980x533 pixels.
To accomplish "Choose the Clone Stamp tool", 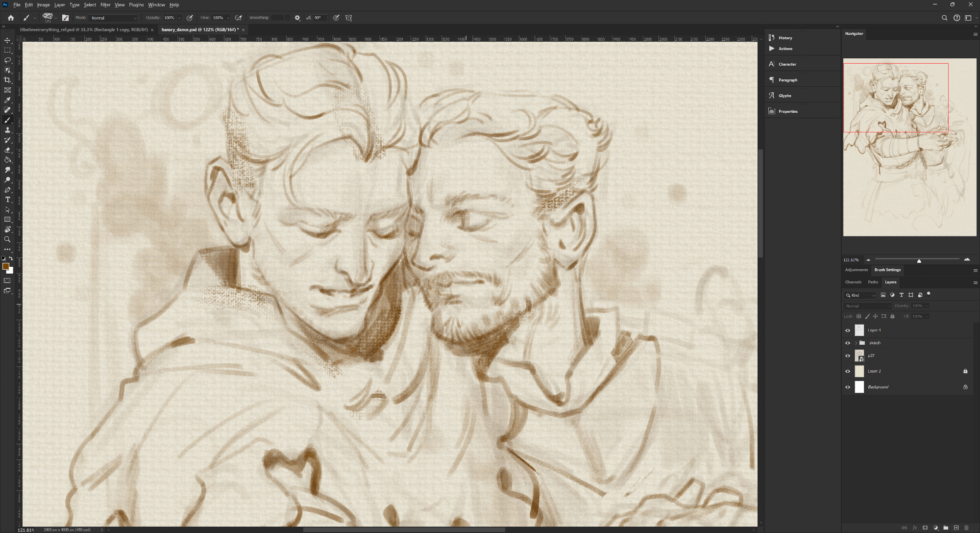I will (7, 130).
